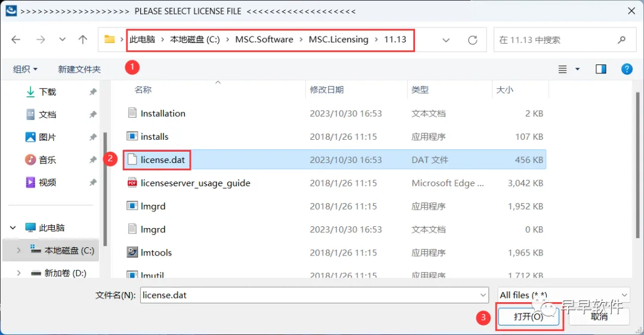Click 此电脑 in the address breadcrumb
The image size is (644, 335).
(142, 39)
